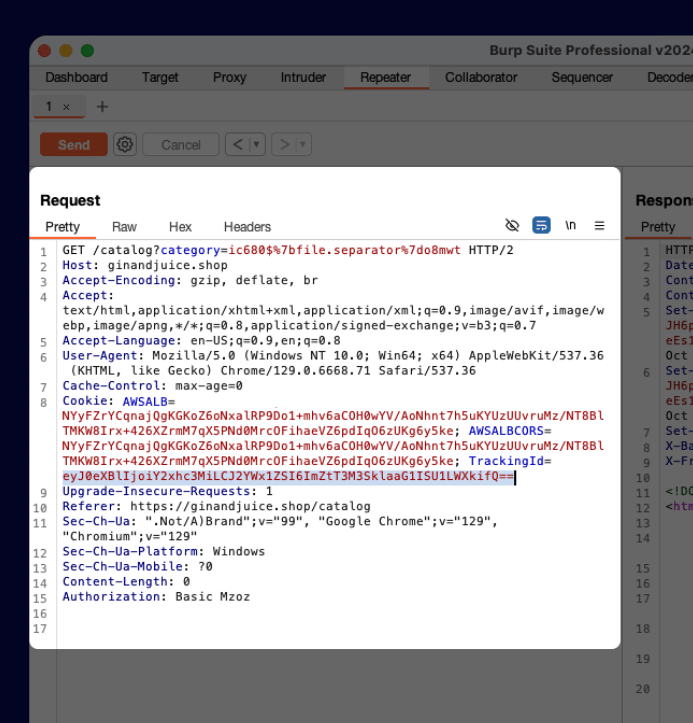
Task: Click the Accept-Language header line
Action: pos(201,340)
